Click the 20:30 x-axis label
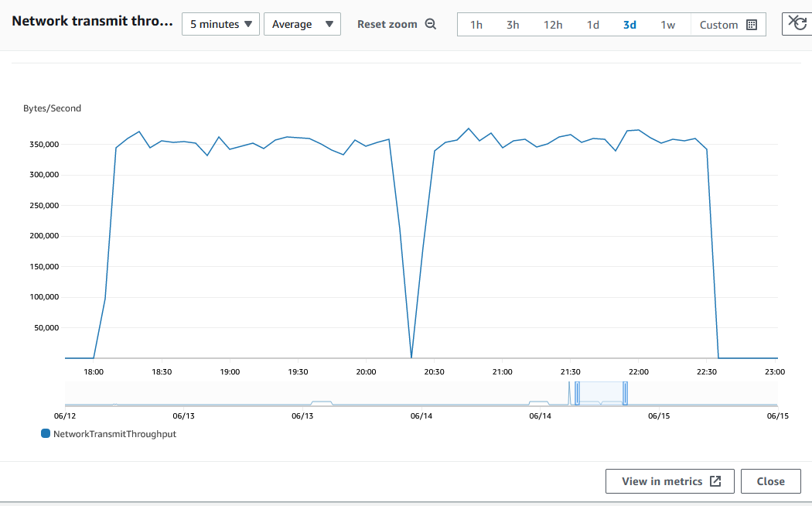 [x=434, y=372]
